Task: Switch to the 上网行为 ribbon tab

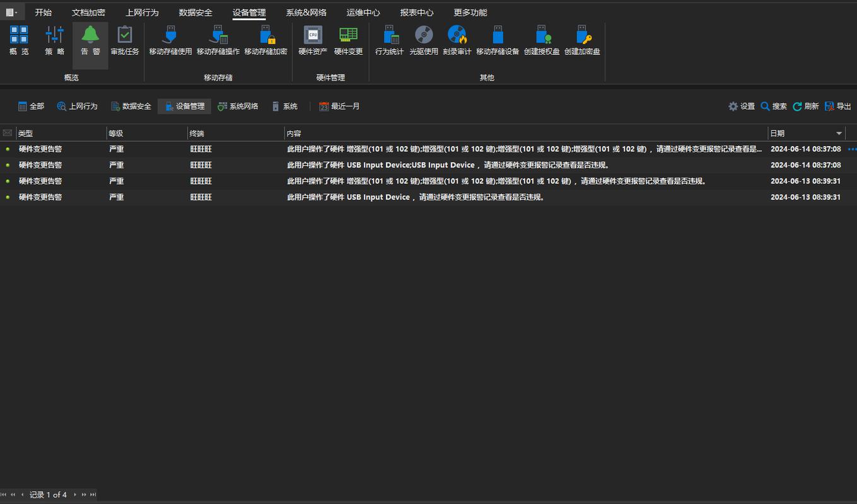Action: pos(143,13)
